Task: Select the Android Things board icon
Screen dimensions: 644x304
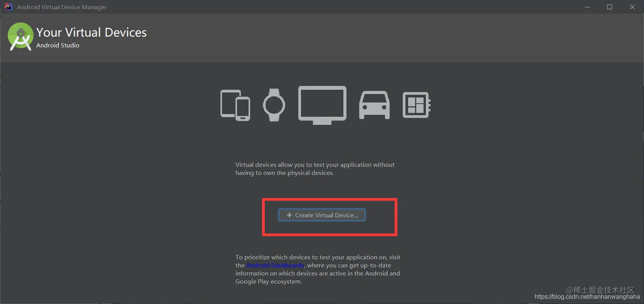Action: pyautogui.click(x=417, y=105)
